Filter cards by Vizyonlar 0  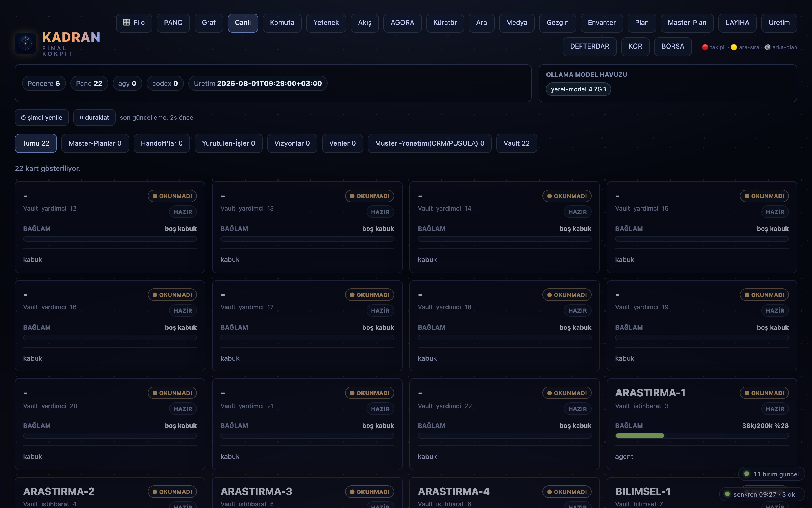(292, 143)
